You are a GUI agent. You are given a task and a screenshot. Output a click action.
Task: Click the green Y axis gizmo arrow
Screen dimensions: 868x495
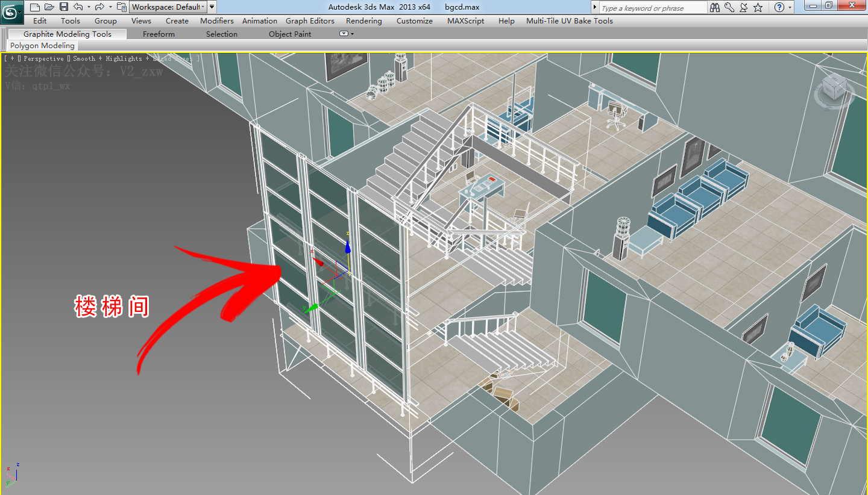pos(311,308)
